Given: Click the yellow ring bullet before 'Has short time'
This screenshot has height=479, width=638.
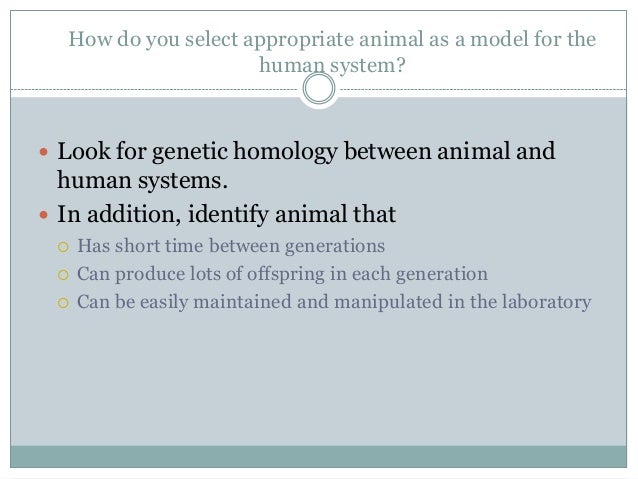Looking at the screenshot, I should [x=63, y=247].
